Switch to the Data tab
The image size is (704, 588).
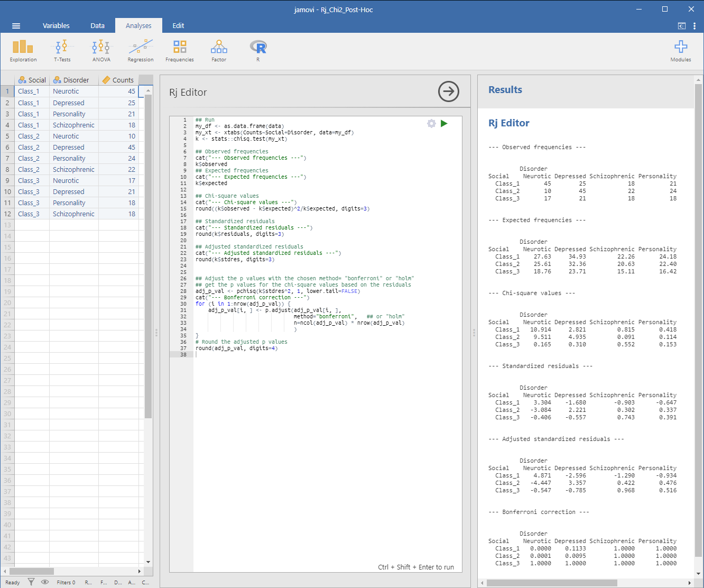(97, 25)
